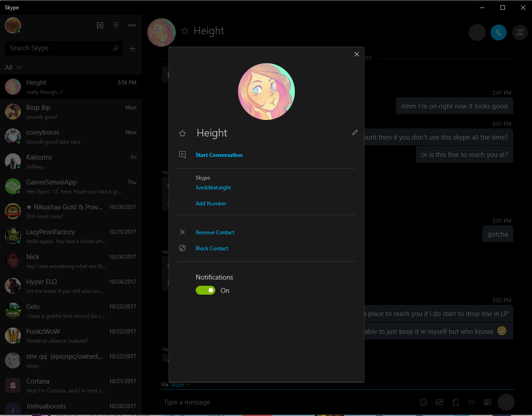Start an audio call with phone button

(x=498, y=32)
